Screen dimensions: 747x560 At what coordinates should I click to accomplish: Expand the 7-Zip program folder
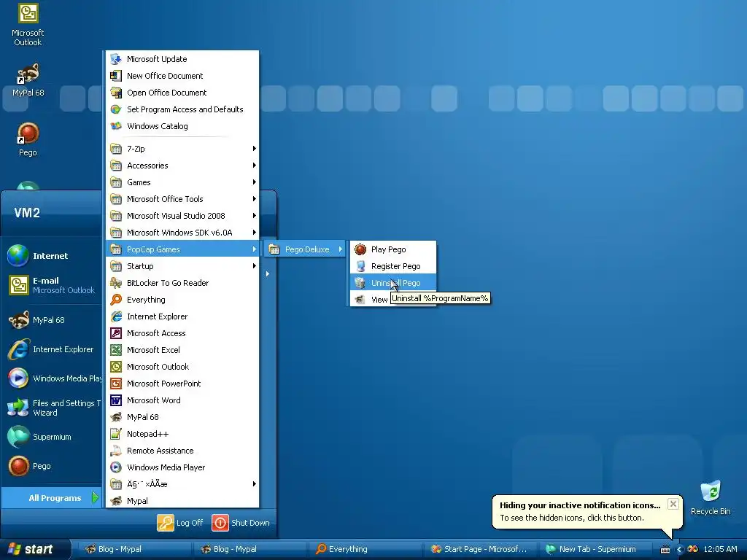point(182,149)
